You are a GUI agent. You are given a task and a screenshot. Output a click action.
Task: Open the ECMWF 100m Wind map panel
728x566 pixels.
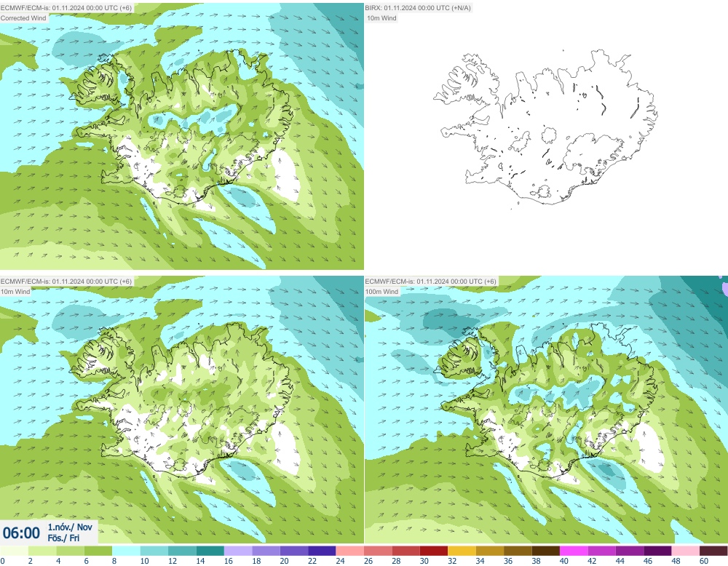tap(546, 410)
